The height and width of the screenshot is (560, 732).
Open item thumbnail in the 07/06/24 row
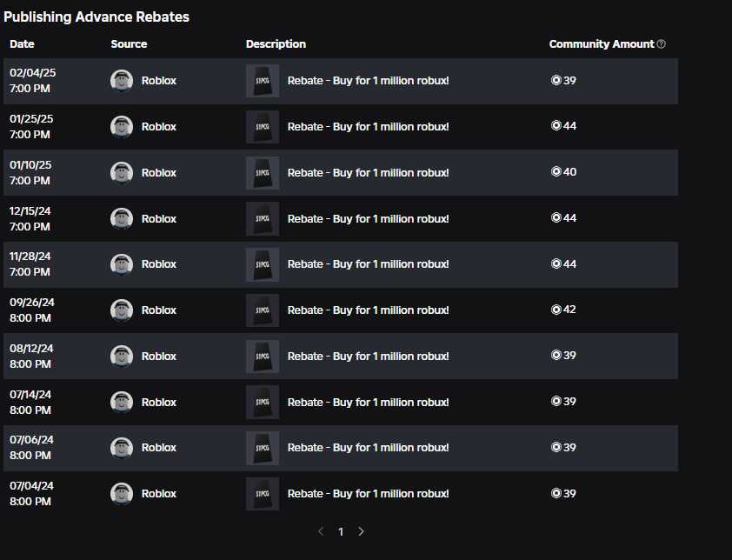coord(263,448)
